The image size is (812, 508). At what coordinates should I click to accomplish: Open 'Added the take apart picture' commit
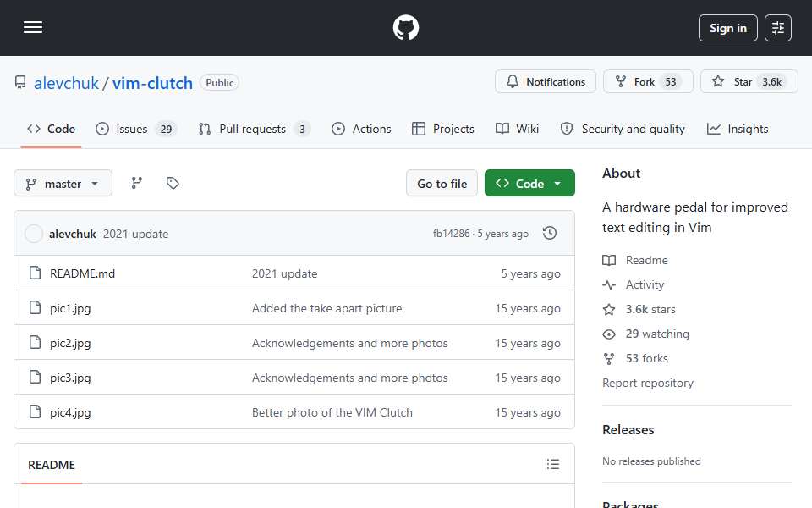point(326,308)
